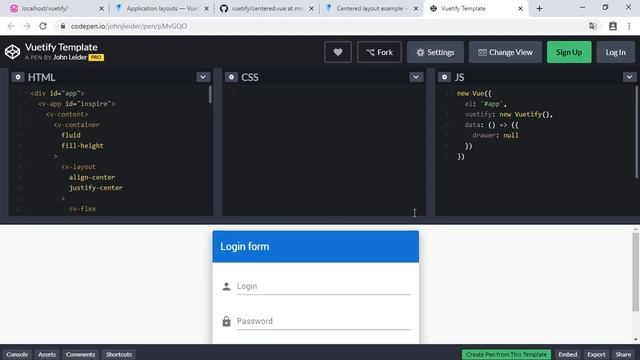This screenshot has height=360, width=640.
Task: Show keyboard Shortcuts
Action: click(x=119, y=354)
